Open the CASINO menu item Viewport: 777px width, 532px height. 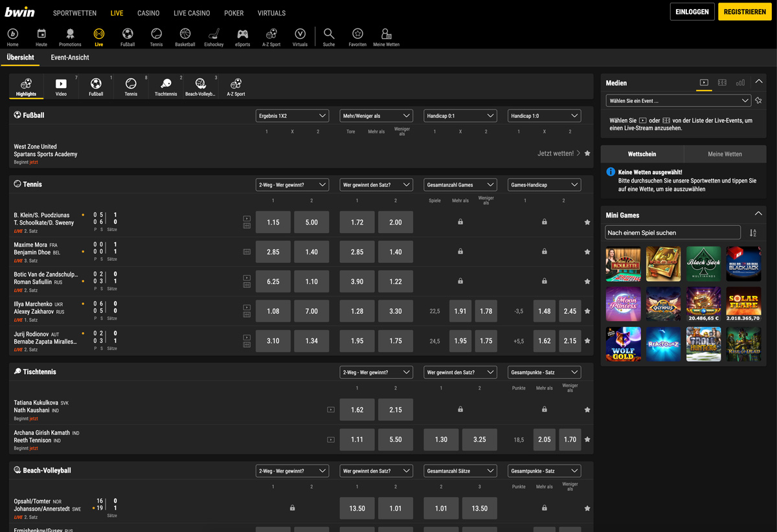pyautogui.click(x=148, y=13)
